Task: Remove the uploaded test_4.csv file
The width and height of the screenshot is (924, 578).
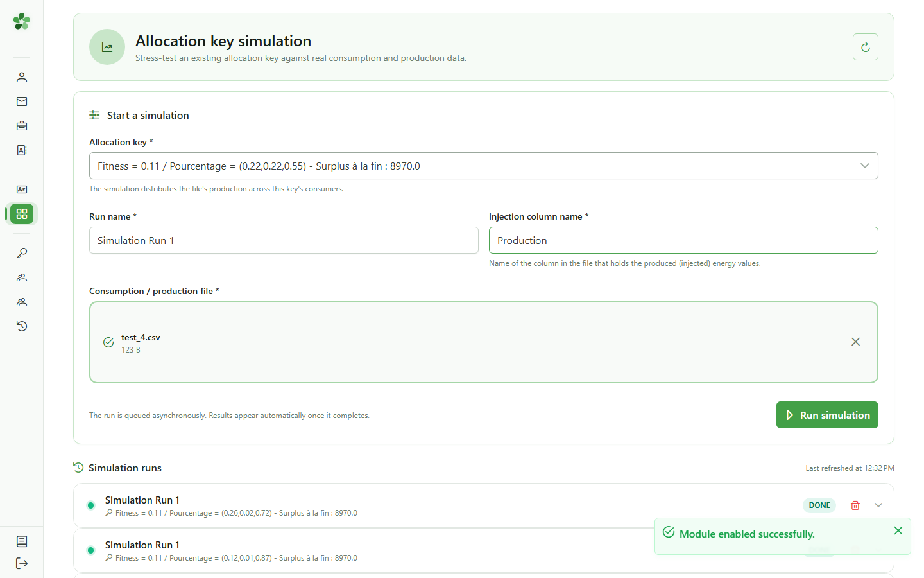Action: [x=855, y=342]
